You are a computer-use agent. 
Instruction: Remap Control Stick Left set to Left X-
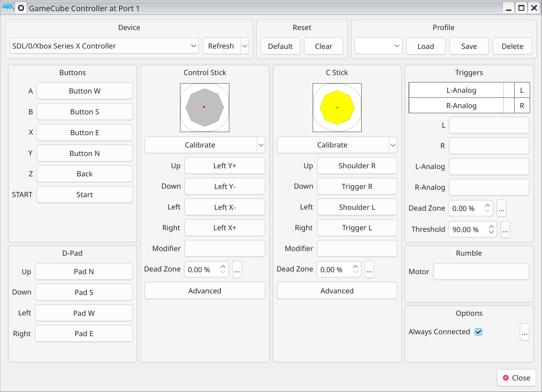[225, 207]
